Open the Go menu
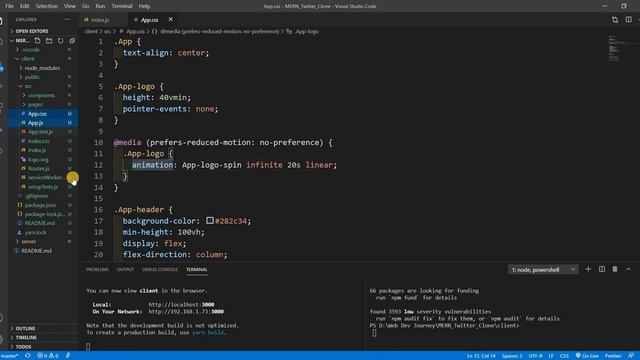 pyautogui.click(x=85, y=6)
